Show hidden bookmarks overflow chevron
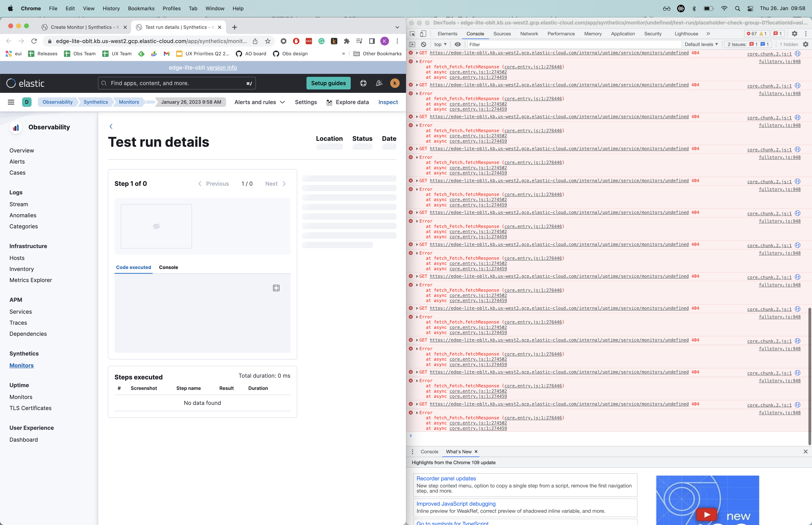The height and width of the screenshot is (525, 812). 343,54
